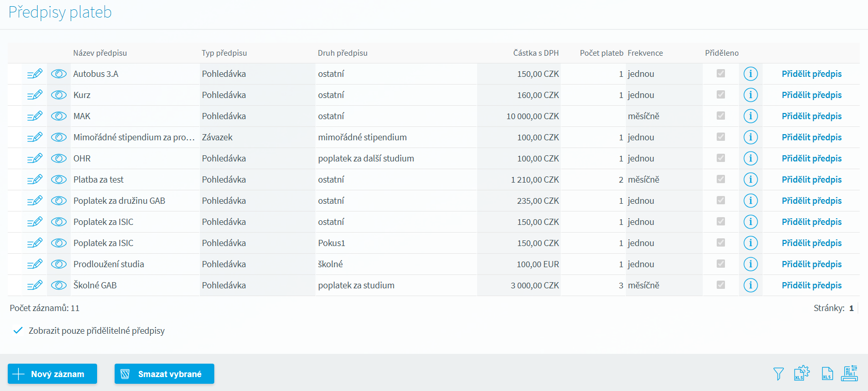Go to page 1 in Stránky
This screenshot has height=391, width=868.
pyautogui.click(x=851, y=308)
